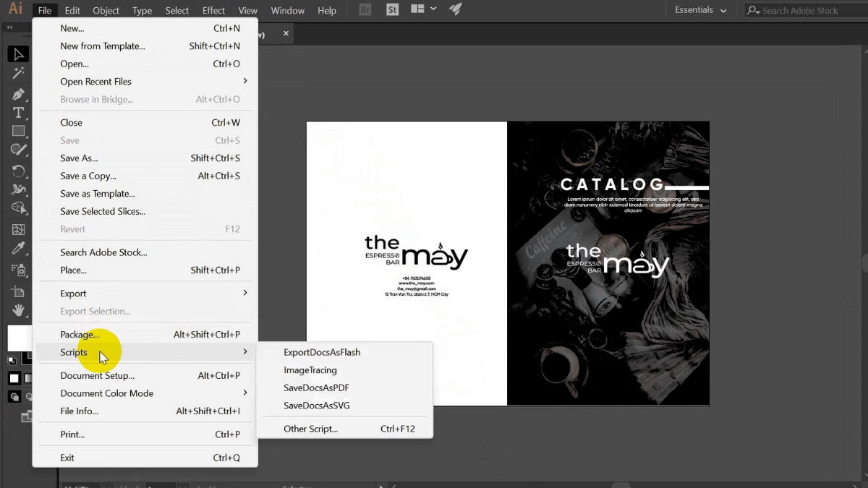
Task: Open the Type menu
Action: coord(142,10)
